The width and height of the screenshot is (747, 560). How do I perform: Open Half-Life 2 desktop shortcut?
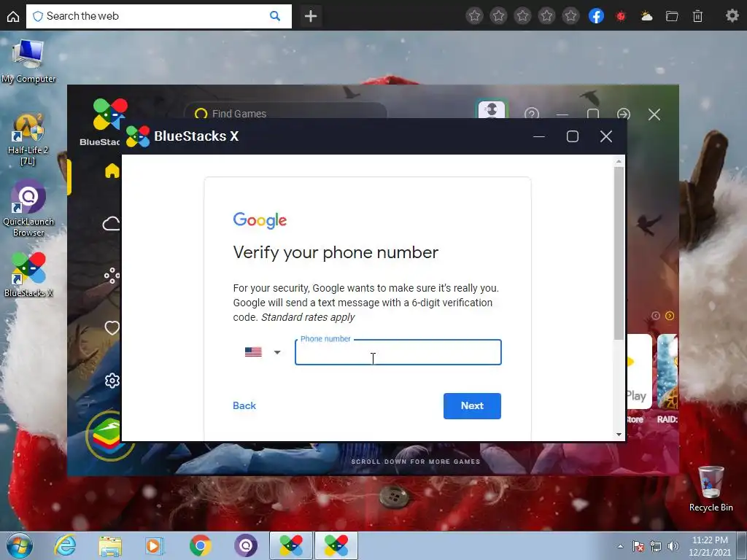pos(28,139)
